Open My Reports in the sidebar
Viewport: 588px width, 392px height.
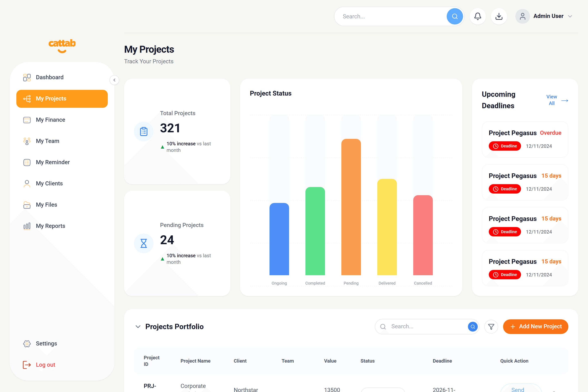(x=62, y=226)
